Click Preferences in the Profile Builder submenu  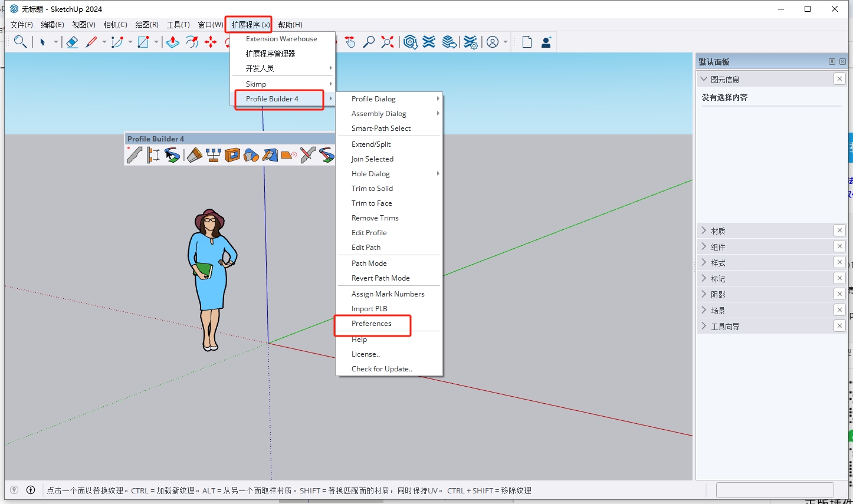(371, 324)
